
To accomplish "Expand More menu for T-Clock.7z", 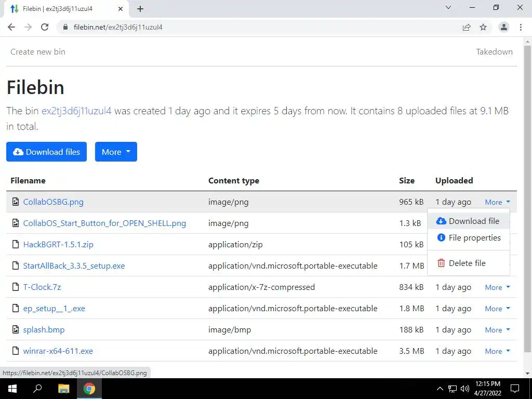I will (x=497, y=287).
